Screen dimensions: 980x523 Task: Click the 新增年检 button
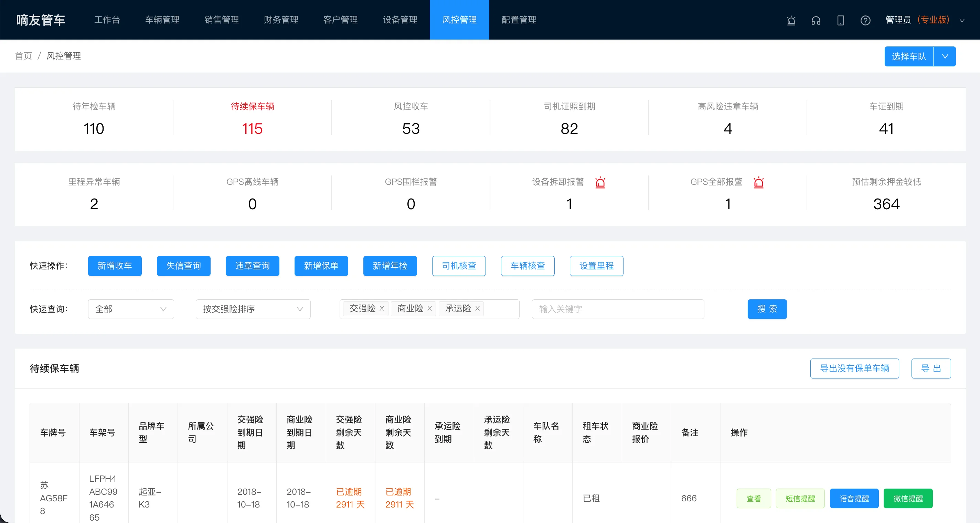click(390, 266)
